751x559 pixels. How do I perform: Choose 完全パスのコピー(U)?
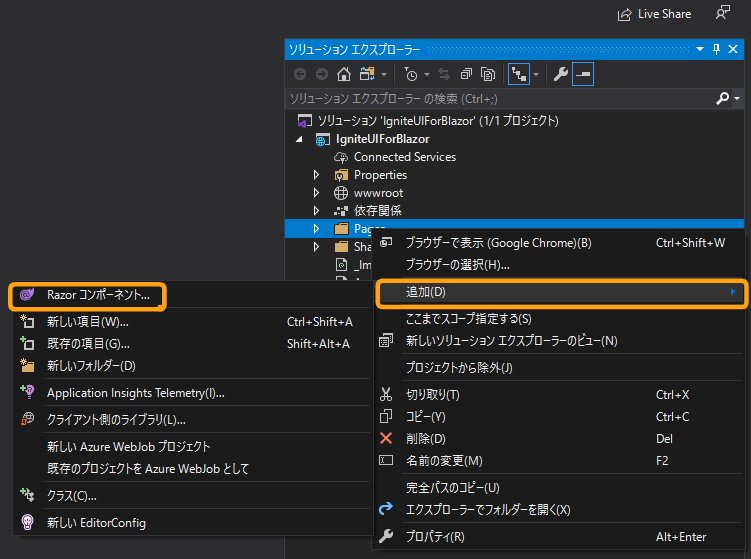(x=558, y=488)
